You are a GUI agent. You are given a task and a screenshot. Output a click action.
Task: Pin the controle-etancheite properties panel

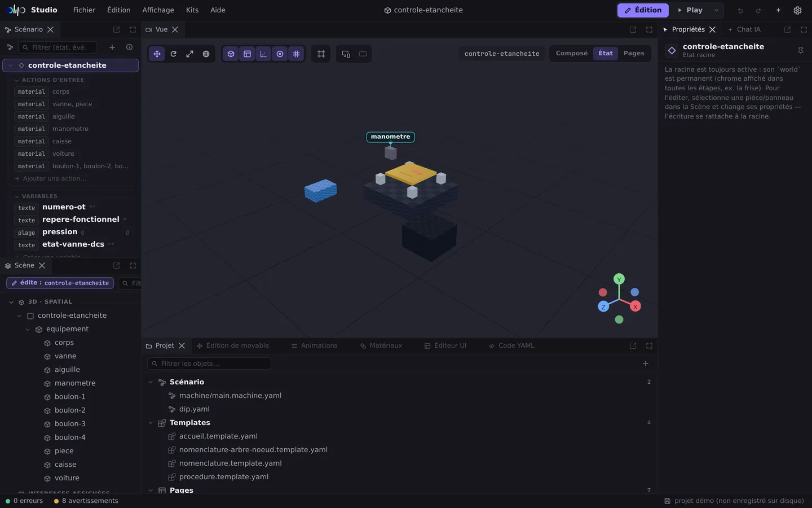800,50
